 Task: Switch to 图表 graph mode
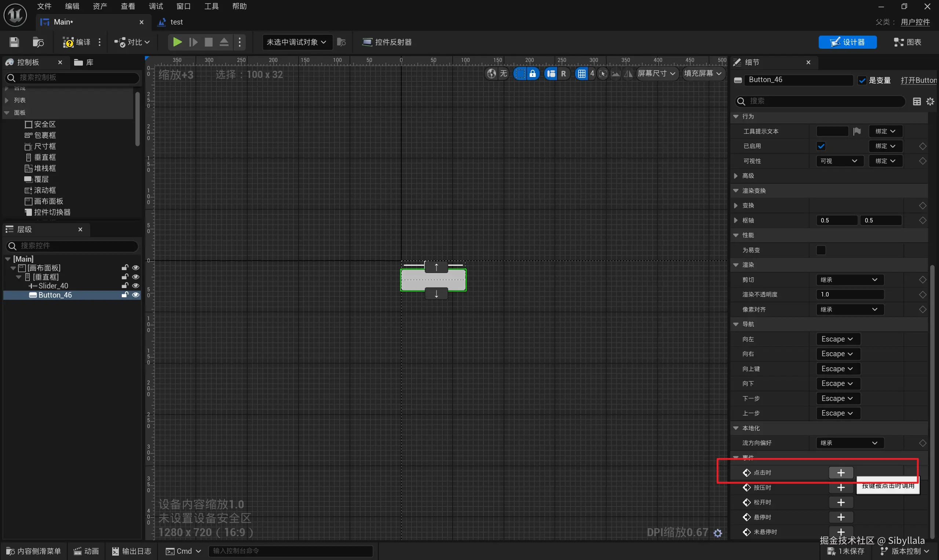click(908, 42)
